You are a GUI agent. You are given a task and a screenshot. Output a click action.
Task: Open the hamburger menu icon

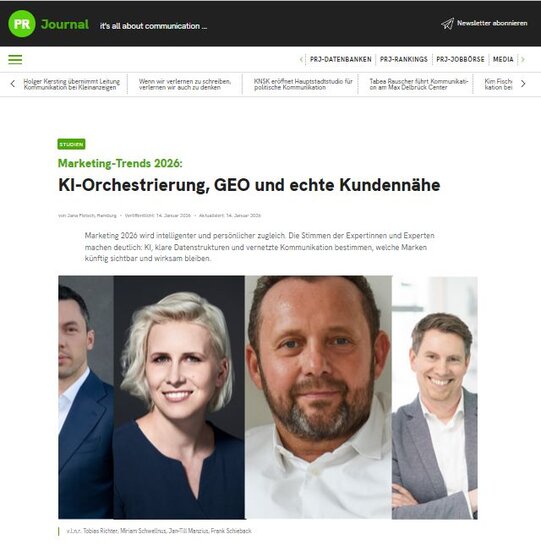tap(15, 59)
